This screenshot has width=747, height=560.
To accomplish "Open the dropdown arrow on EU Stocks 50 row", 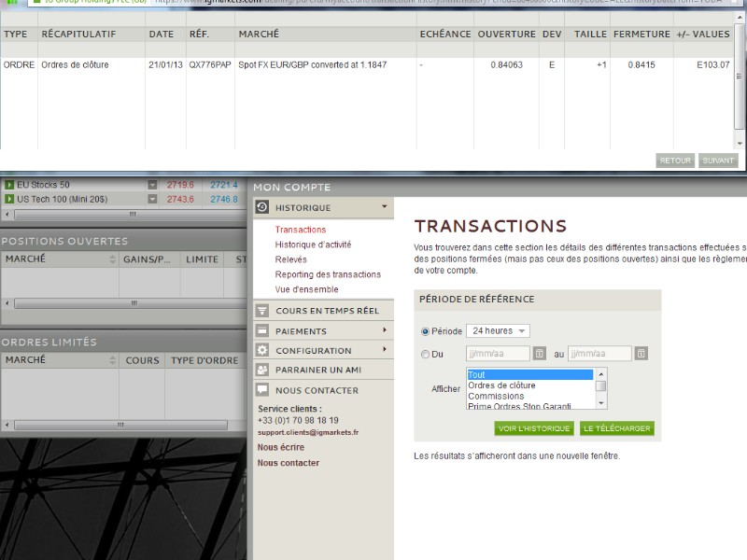I will tap(152, 184).
